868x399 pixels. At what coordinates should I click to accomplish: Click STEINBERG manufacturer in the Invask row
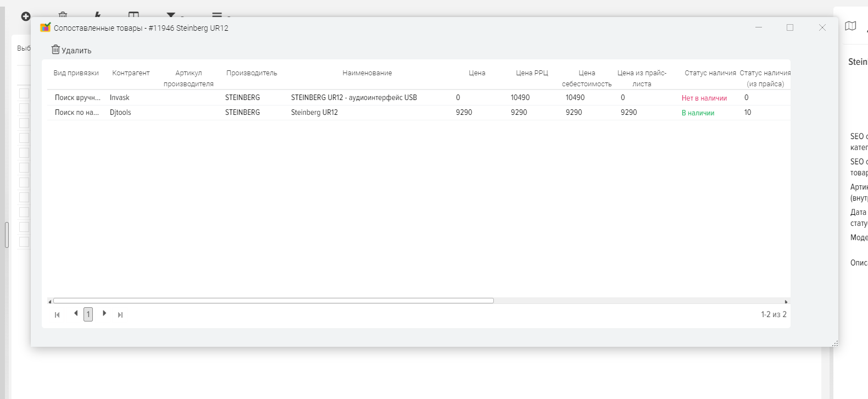point(242,98)
